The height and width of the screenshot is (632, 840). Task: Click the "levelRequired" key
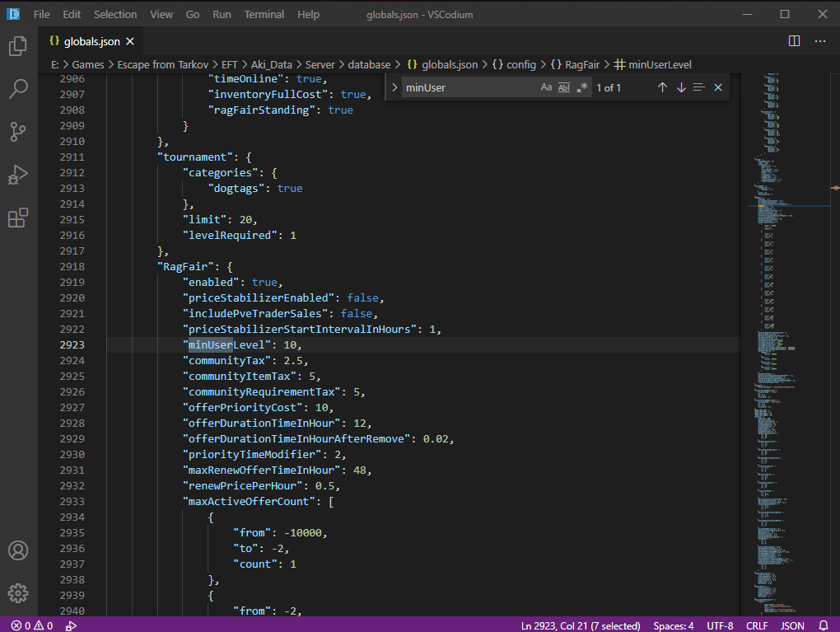230,236
